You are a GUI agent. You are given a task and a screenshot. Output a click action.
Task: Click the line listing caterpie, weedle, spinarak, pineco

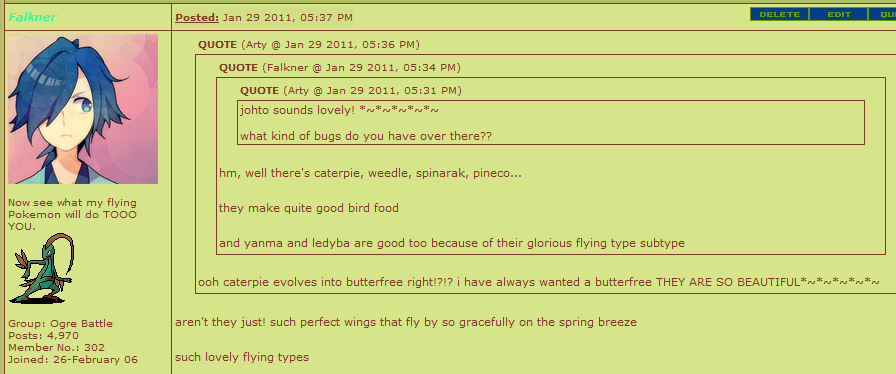[x=370, y=173]
